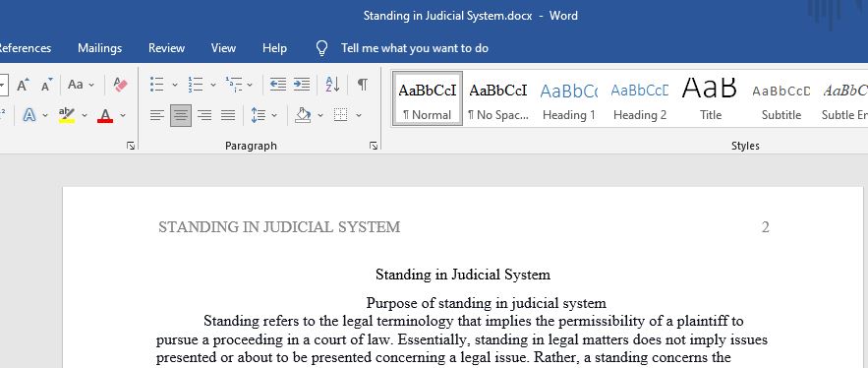Image resolution: width=868 pixels, height=368 pixels.
Task: Toggle Show/Hide paragraph marks
Action: click(363, 85)
